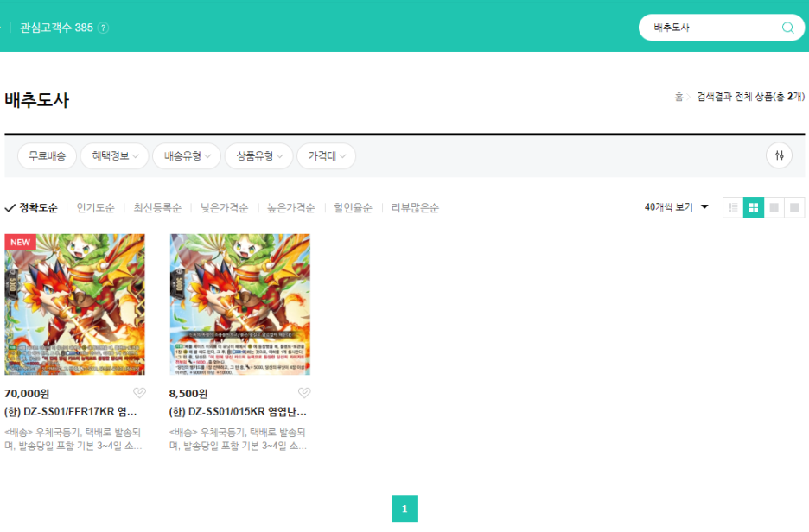The width and height of the screenshot is (809, 532).
Task: Click 검색결과 전체 상품(총 2개) text
Action: click(751, 97)
